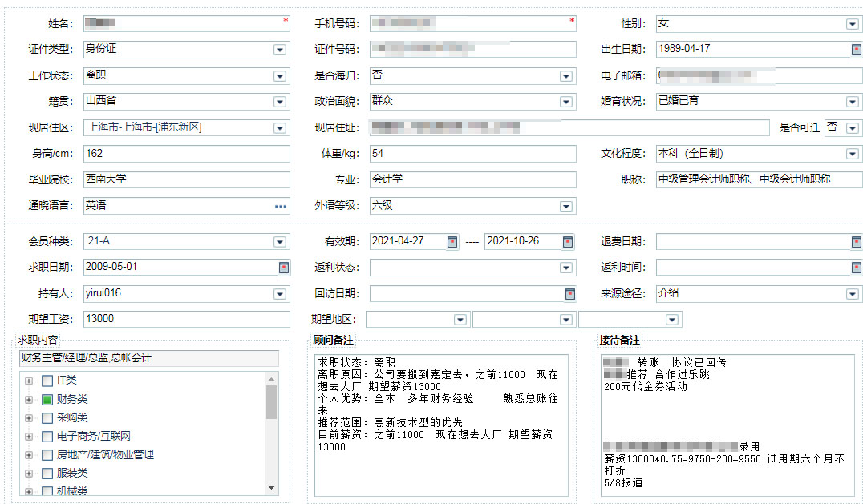Tick the 电子商务/互联网 checkbox
This screenshot has width=863, height=504.
click(x=47, y=437)
